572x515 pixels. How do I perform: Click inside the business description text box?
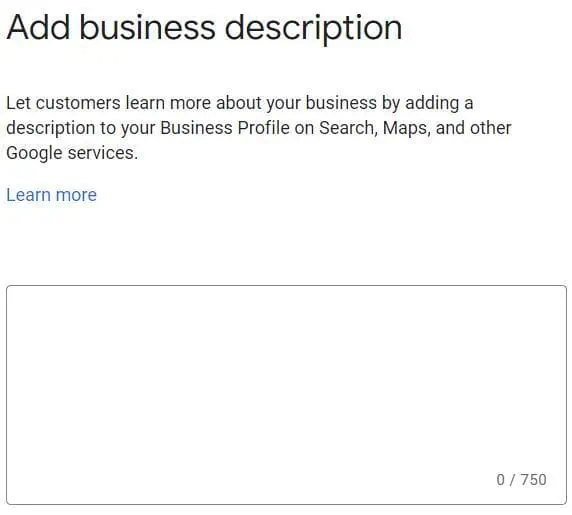(x=286, y=395)
